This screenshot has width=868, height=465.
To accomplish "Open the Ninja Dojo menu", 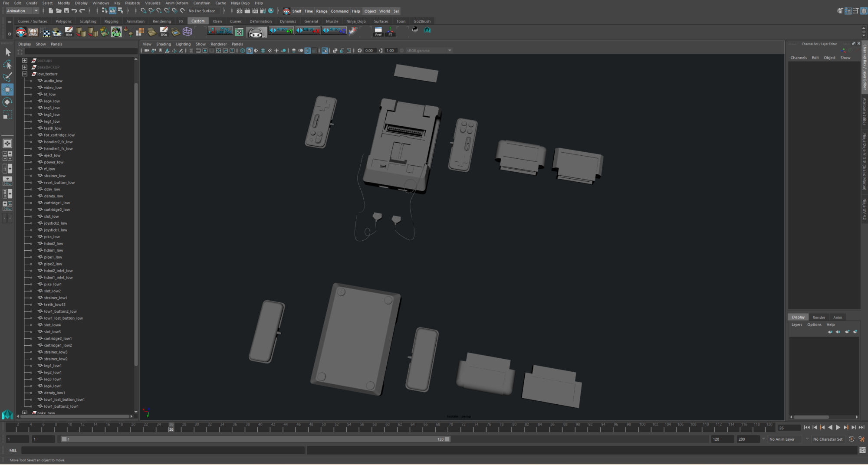I will [240, 3].
